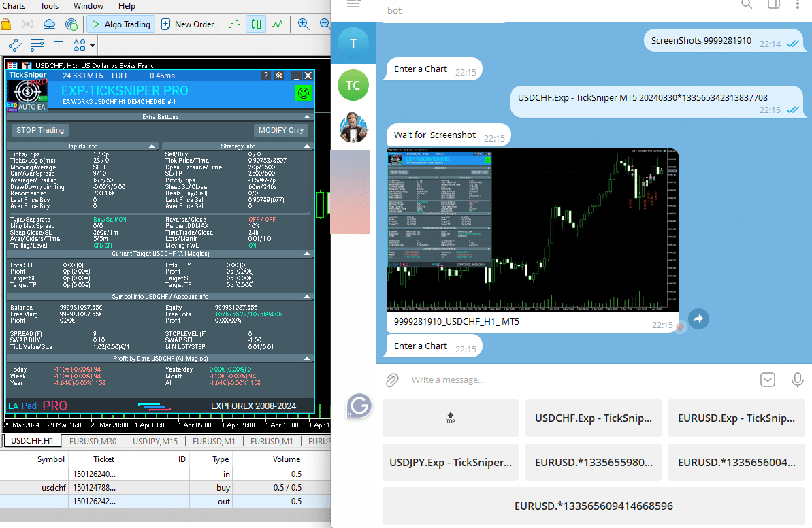Switch chart to line chart view

pyautogui.click(x=278, y=24)
